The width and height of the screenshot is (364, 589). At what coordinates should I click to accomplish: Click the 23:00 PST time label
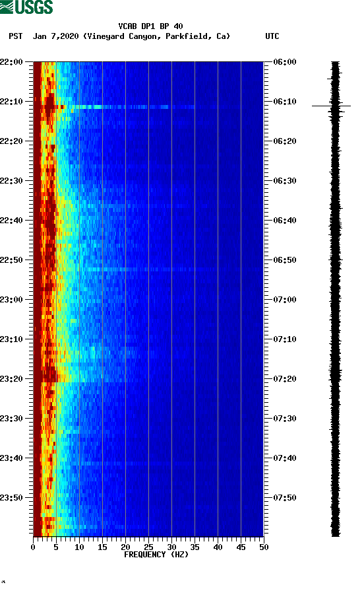11,300
